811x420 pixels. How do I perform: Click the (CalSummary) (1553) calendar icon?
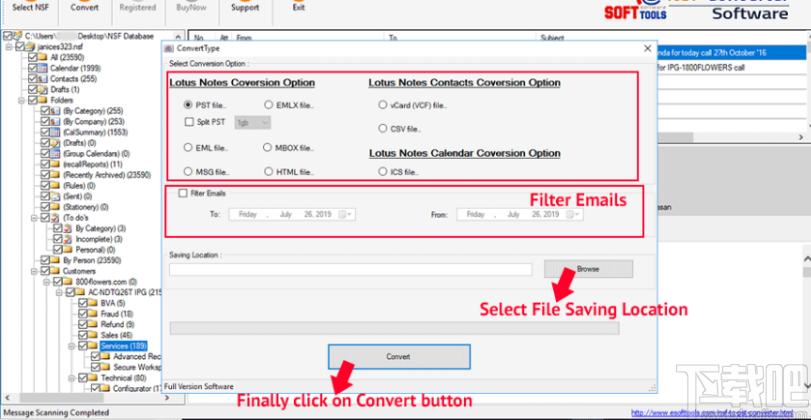coord(56,132)
